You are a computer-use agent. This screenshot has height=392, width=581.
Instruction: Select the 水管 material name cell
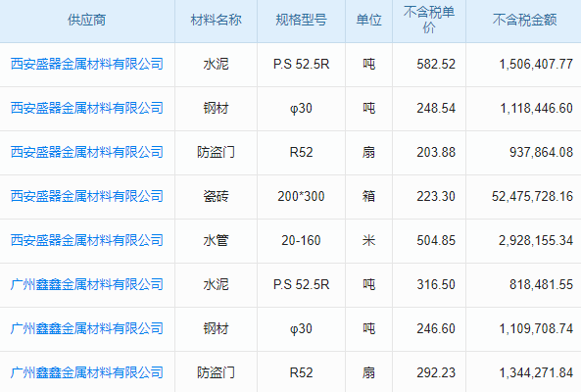point(216,240)
